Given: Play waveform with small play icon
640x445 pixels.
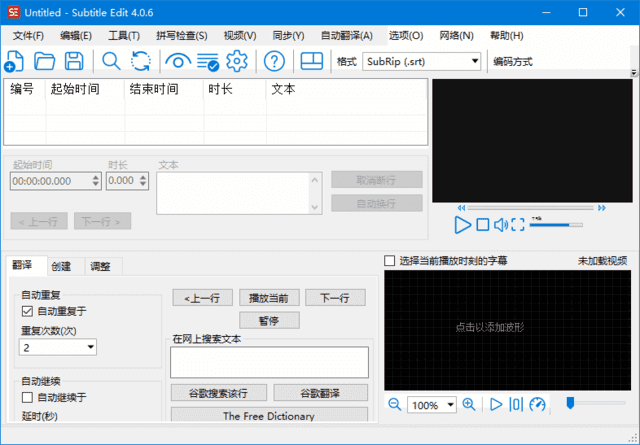Looking at the screenshot, I should (x=496, y=405).
